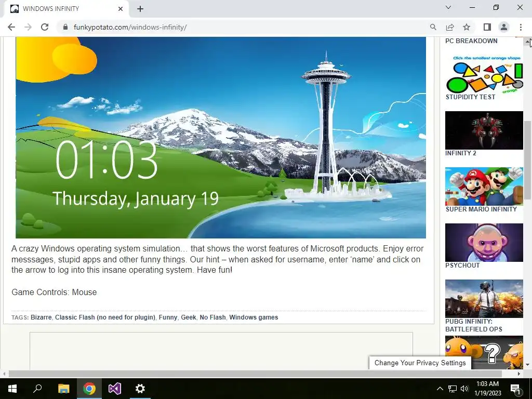
Task: Open Chrome profile avatar
Action: pyautogui.click(x=504, y=27)
